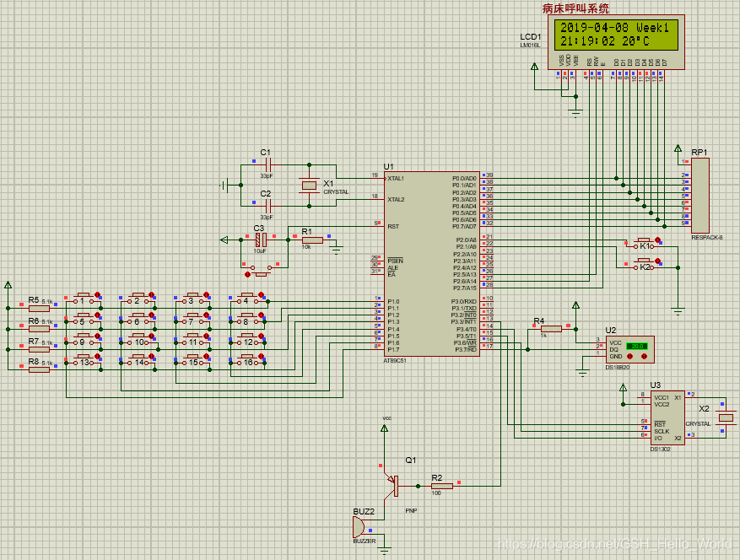Screen dimensions: 740x560
Task: Decrease DS18B20 temperature with left arrow button
Action: [629, 357]
